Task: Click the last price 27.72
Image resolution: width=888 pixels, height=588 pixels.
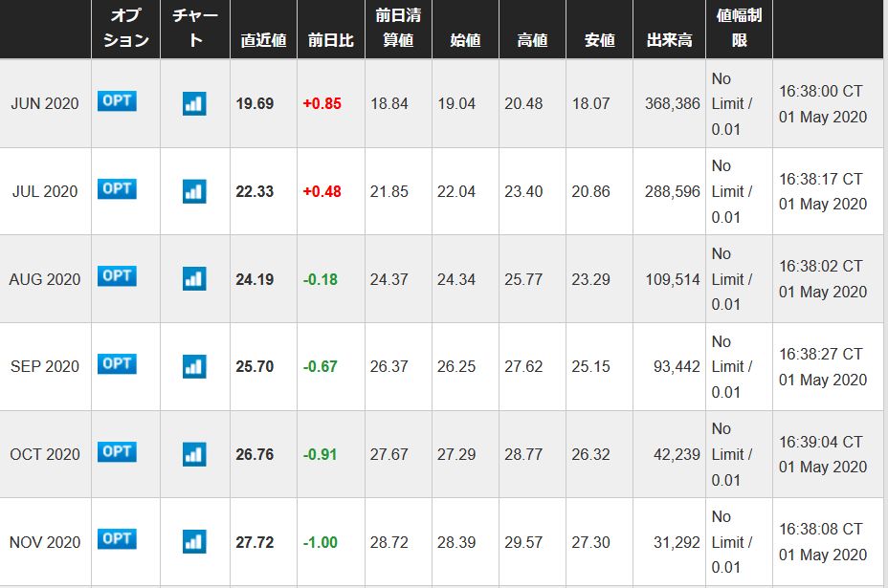Action: pos(255,542)
